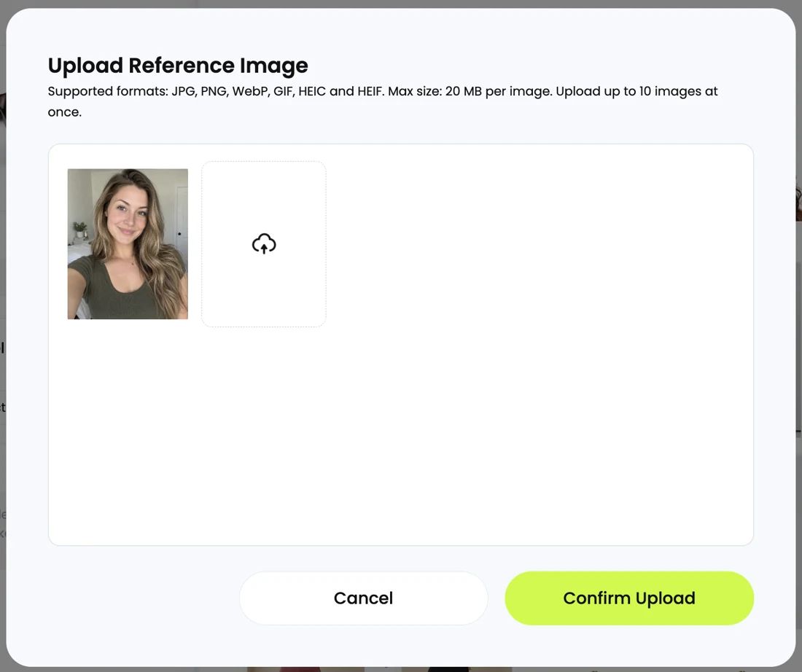Click the cloud upload icon
The height and width of the screenshot is (672, 802).
264,244
